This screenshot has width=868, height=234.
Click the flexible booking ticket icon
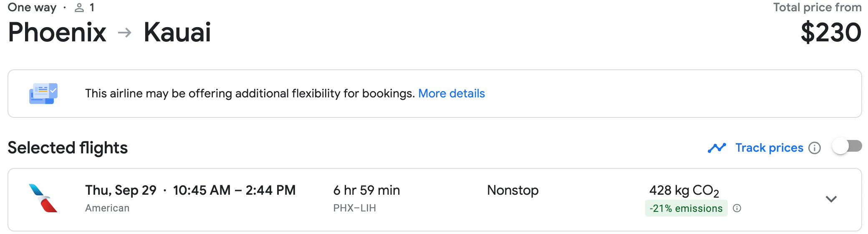pyautogui.click(x=43, y=94)
